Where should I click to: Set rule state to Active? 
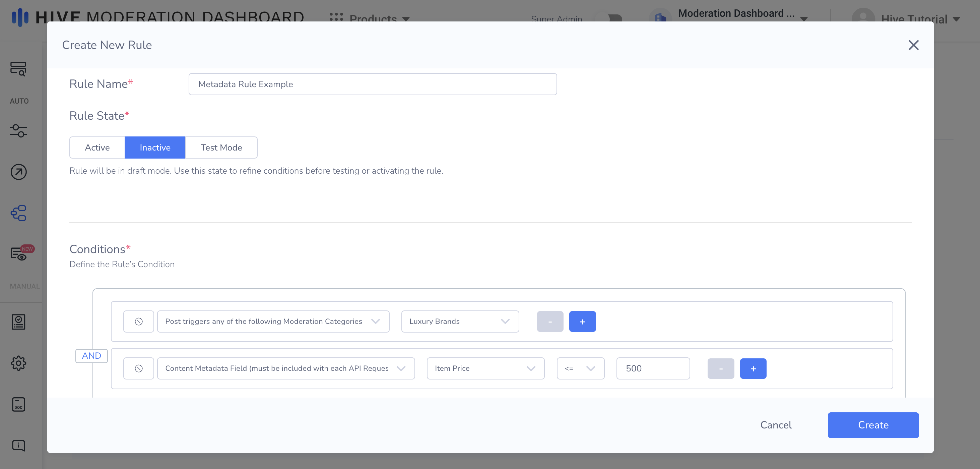click(97, 147)
